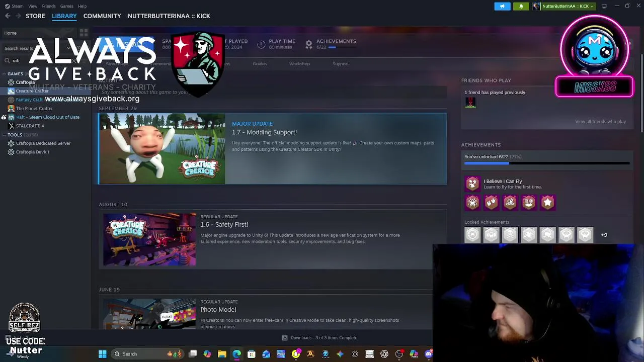The width and height of the screenshot is (644, 362).
Task: Click the STALCRAFT: X game icon
Action: [x=11, y=126]
